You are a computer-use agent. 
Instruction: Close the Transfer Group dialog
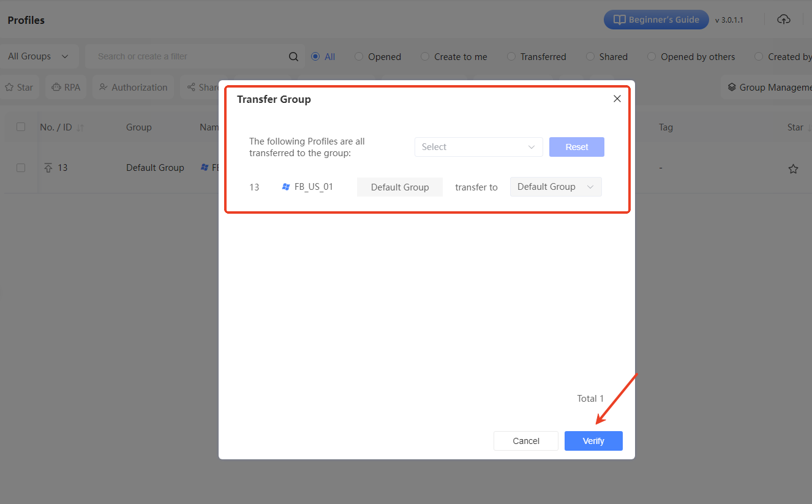tap(617, 99)
